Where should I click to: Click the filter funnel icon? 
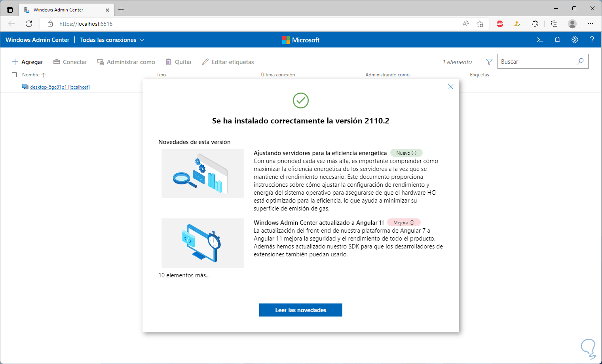[x=489, y=62]
